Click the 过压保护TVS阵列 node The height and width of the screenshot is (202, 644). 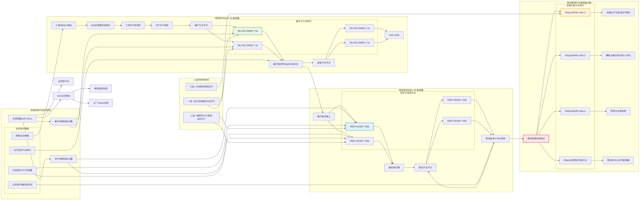22,150
